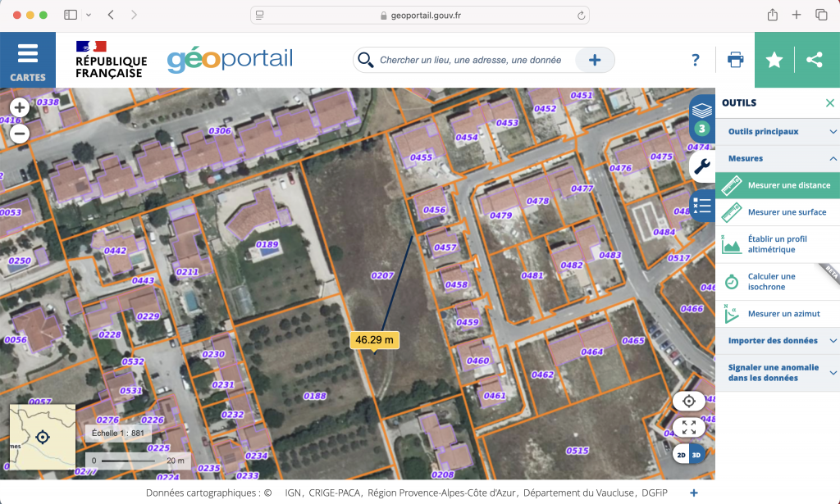Expand the Outils principaux section
Image resolution: width=840 pixels, height=504 pixels.
[777, 131]
